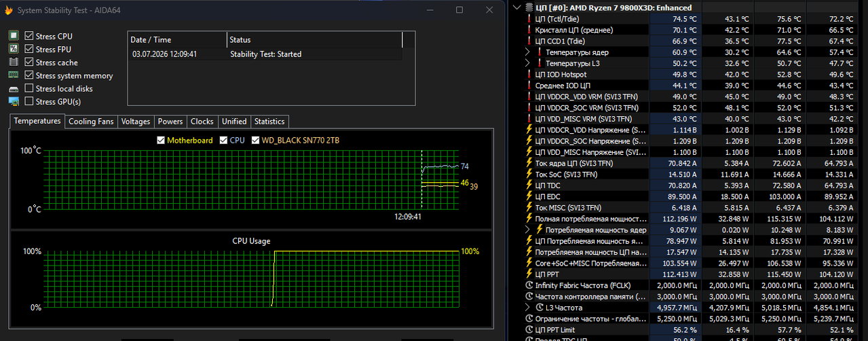Select the ЦП VDDCR_VDD VRM (SVI3 TFN) row label
Image resolution: width=868 pixels, height=341 pixels.
pyautogui.click(x=586, y=96)
